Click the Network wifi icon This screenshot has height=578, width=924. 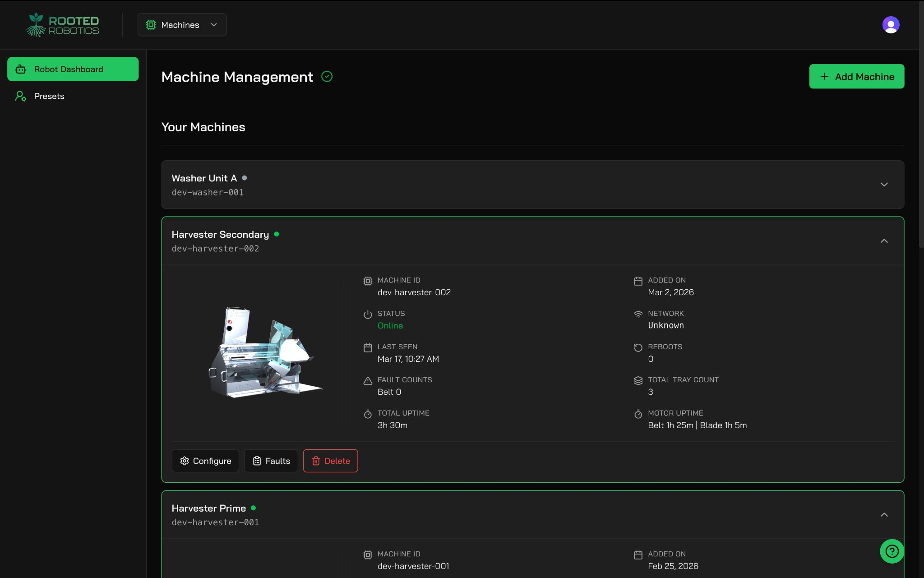click(x=638, y=314)
